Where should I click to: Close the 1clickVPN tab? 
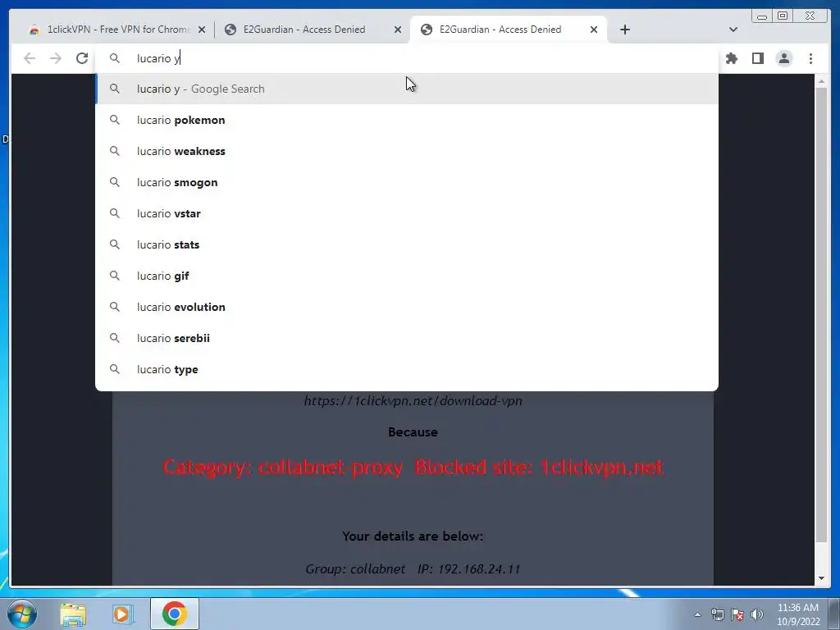coord(202,30)
